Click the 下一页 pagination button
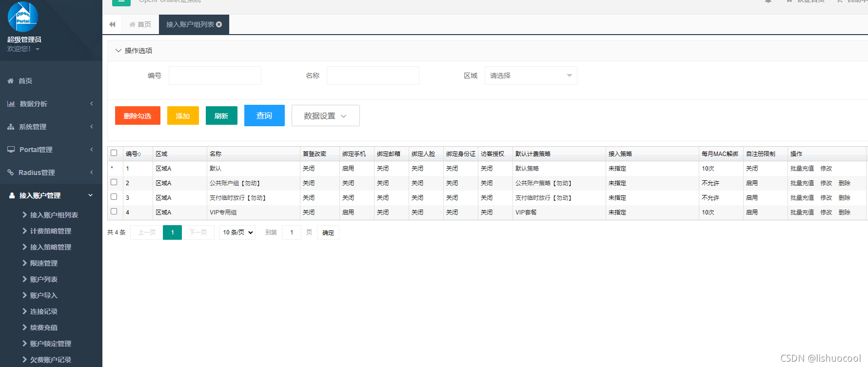Viewport: 868px width, 367px height. click(x=198, y=232)
